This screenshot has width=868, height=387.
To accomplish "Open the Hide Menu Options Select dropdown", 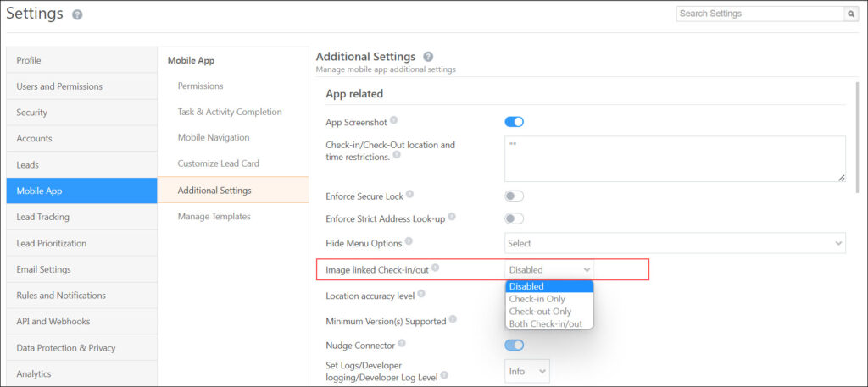I will (x=675, y=243).
